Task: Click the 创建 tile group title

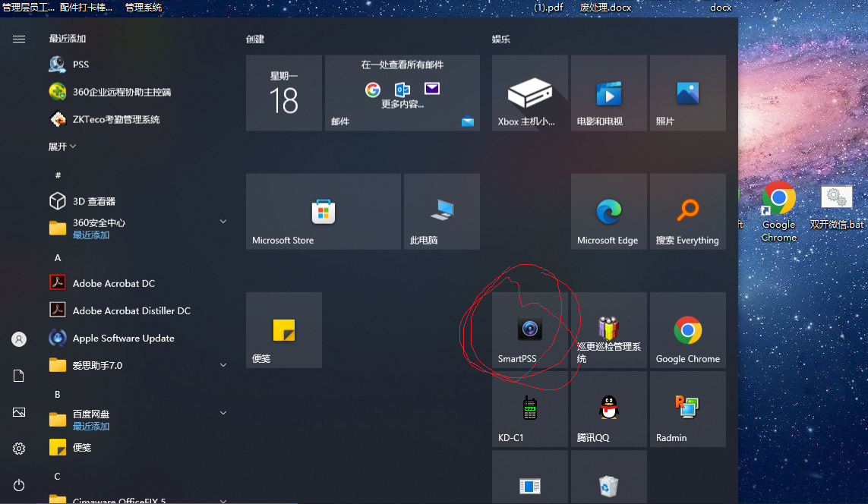Action: tap(255, 39)
